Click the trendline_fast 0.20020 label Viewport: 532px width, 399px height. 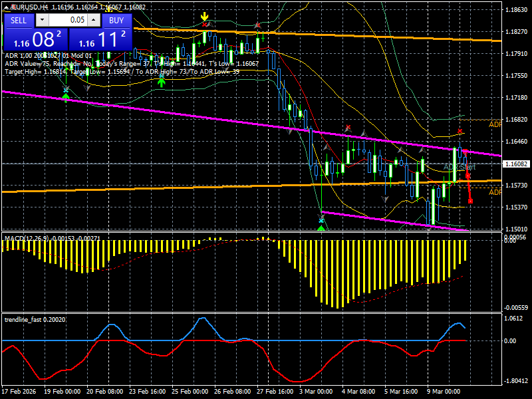[x=35, y=320]
